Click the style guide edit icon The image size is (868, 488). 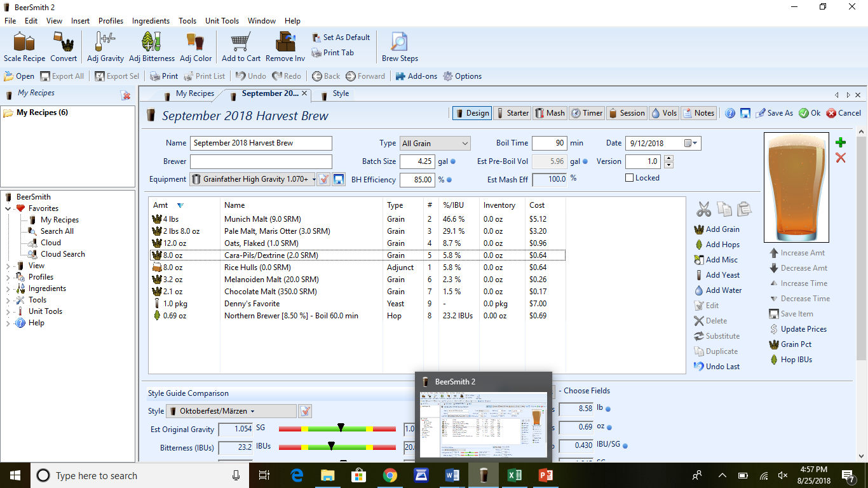pos(305,411)
